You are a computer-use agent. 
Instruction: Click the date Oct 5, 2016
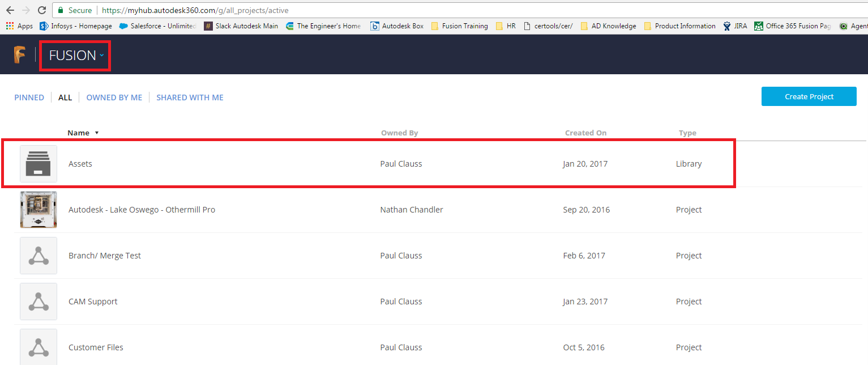[584, 347]
